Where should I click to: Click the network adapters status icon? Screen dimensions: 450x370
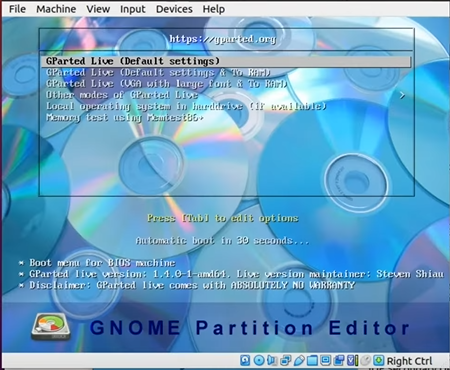tap(286, 361)
